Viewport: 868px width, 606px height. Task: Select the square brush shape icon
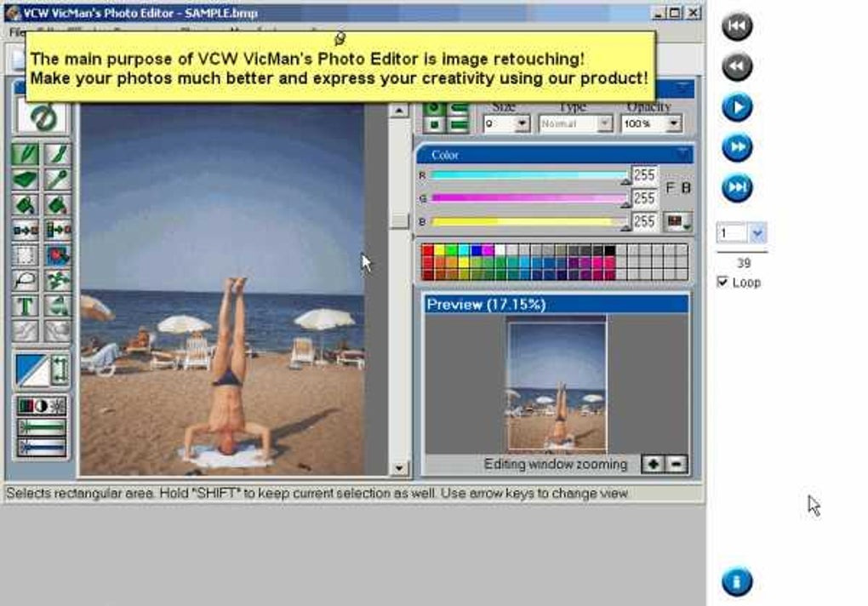click(x=435, y=124)
